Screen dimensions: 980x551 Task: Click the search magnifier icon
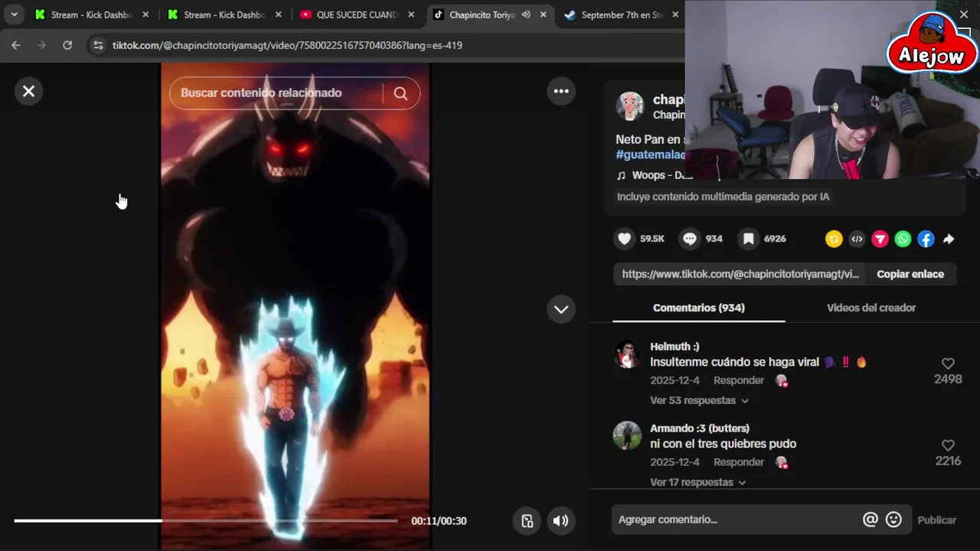click(400, 93)
